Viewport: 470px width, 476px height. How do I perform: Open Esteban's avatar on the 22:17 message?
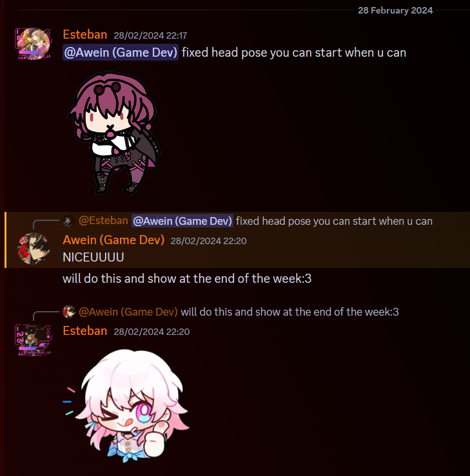tap(34, 43)
